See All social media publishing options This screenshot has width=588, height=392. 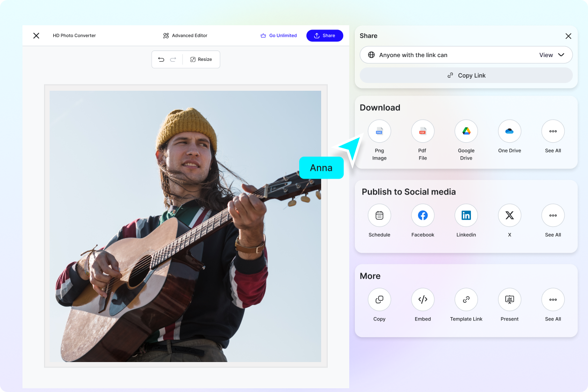(553, 216)
